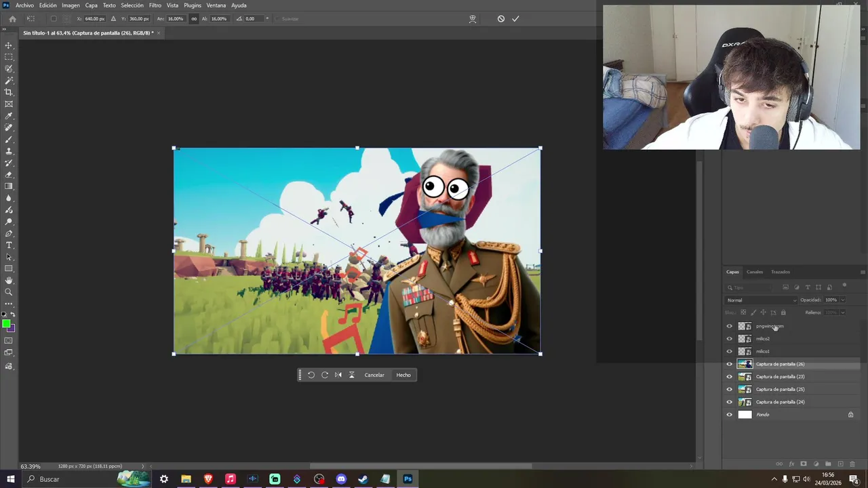
Task: Hide the Captura de pantalla (23) layer
Action: [730, 377]
